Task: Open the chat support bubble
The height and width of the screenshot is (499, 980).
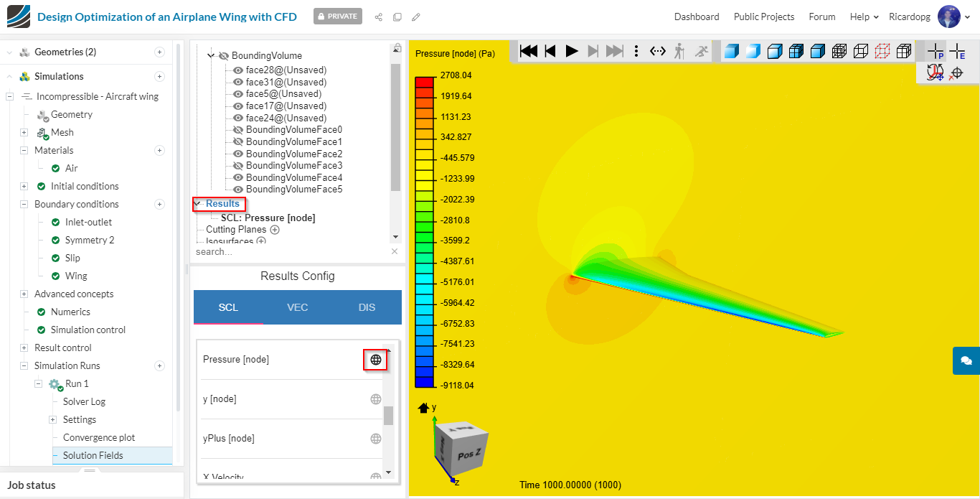Action: click(x=966, y=360)
